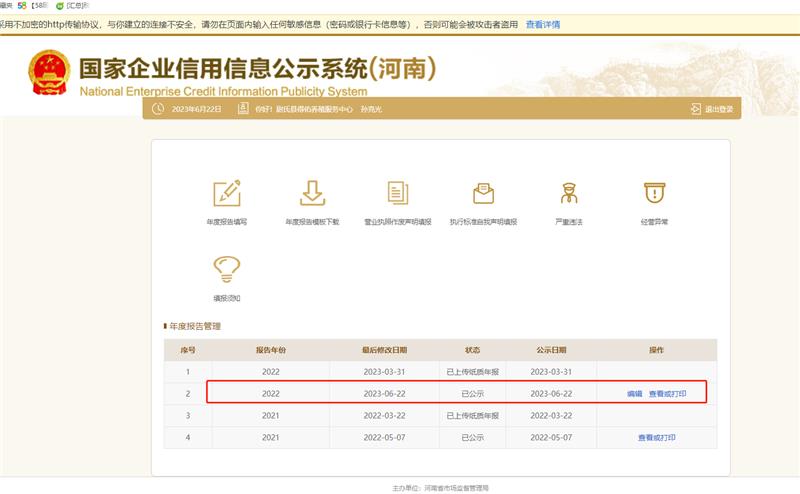
Task: Click the 公示日期 column header
Action: tap(553, 350)
